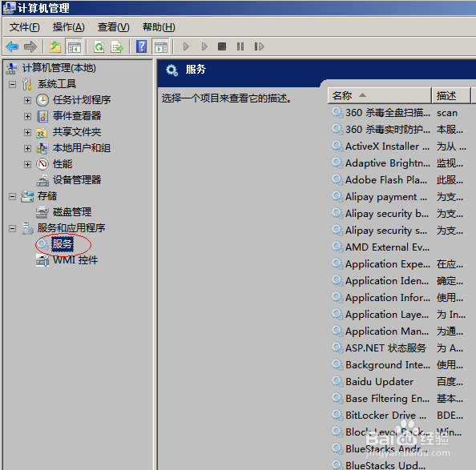Click the 系统工具 tools icon
This screenshot has width=476, height=470.
[x=27, y=84]
